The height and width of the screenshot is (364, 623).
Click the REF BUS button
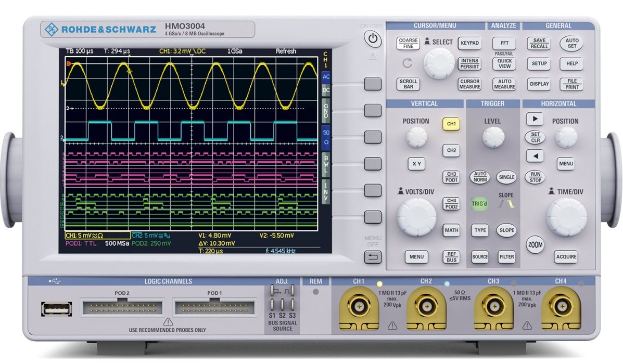pyautogui.click(x=451, y=257)
